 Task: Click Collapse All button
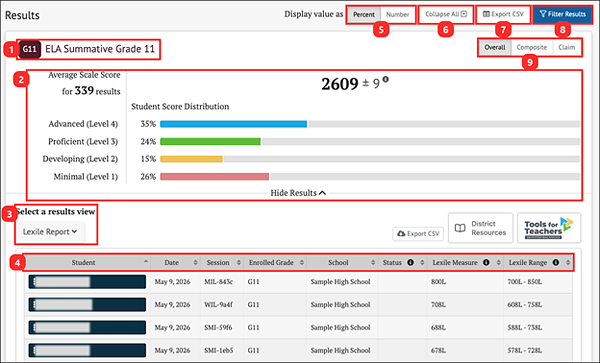point(446,14)
